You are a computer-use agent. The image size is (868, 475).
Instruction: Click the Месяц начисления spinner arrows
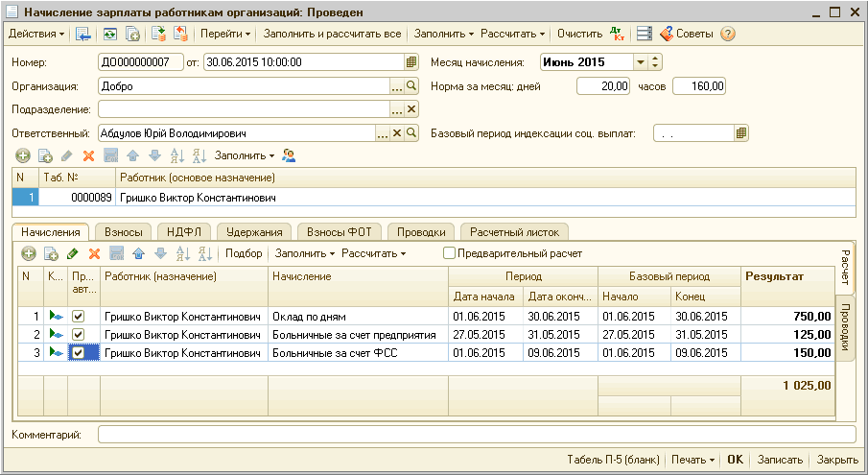[x=655, y=62]
